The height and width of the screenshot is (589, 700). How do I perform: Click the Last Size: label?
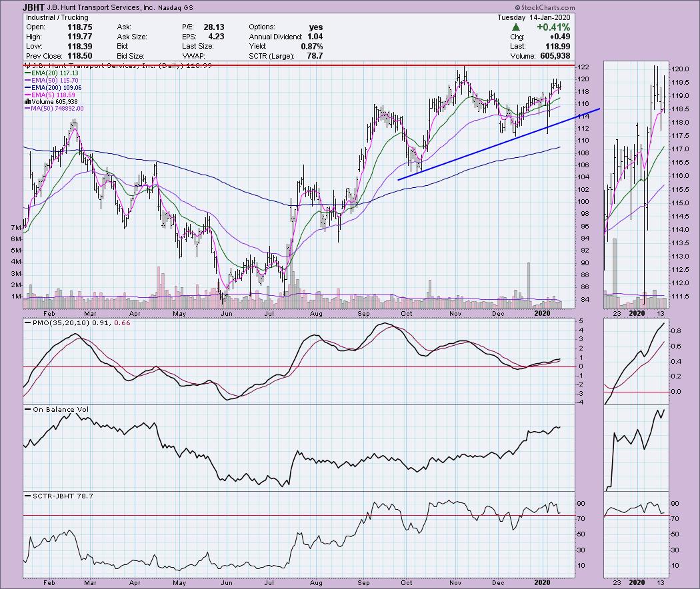tap(198, 47)
